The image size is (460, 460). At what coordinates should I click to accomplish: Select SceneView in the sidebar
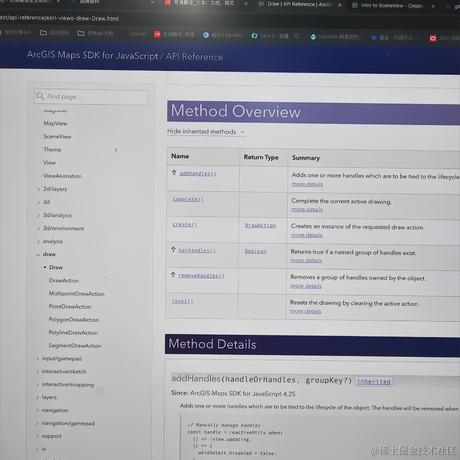point(57,136)
